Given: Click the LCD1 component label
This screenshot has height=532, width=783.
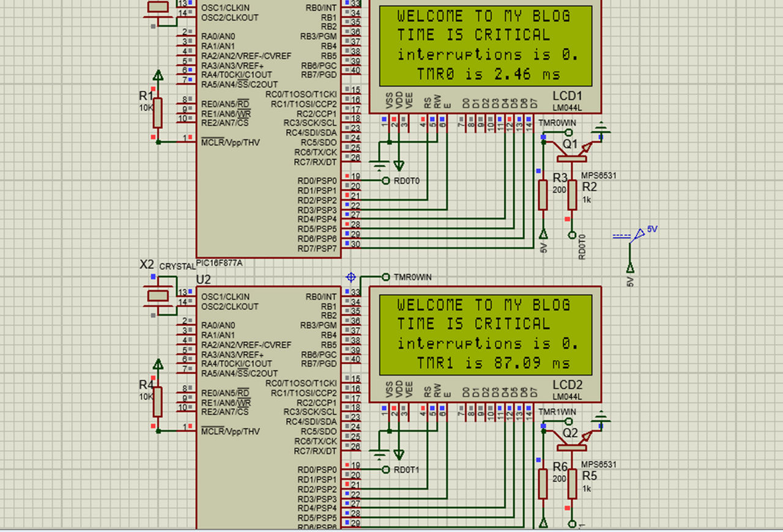Looking at the screenshot, I should (567, 96).
